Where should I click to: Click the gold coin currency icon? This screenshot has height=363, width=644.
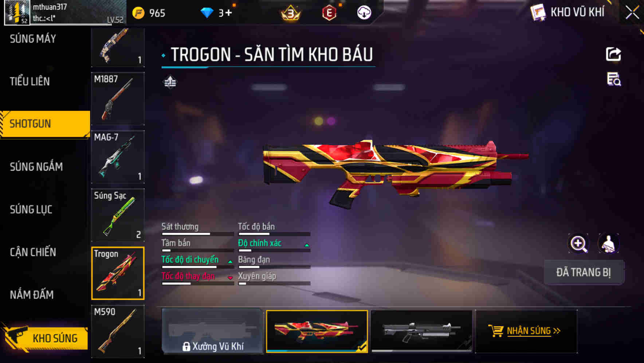point(138,13)
